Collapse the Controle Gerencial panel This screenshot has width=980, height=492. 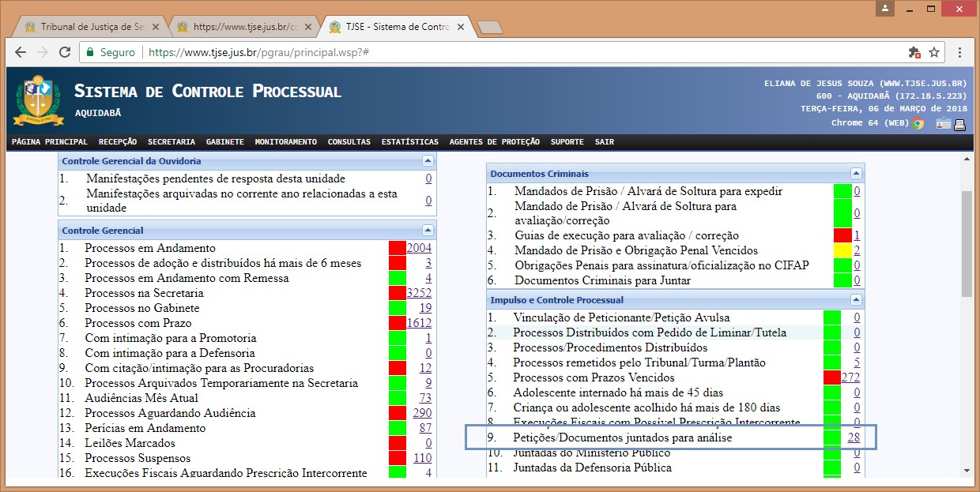coord(428,231)
